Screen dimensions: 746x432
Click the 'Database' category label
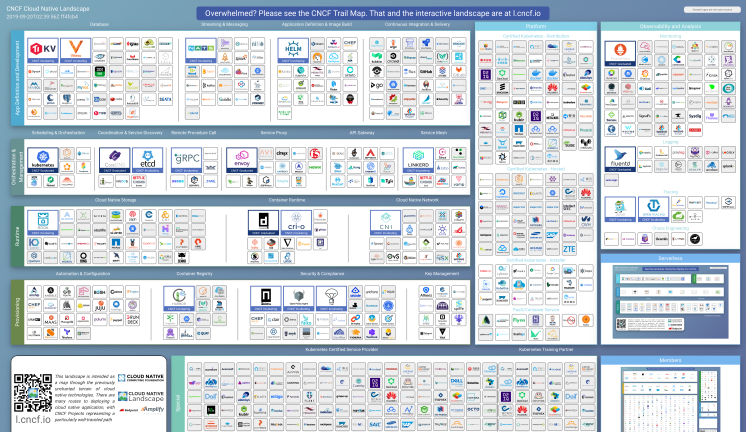coord(99,24)
